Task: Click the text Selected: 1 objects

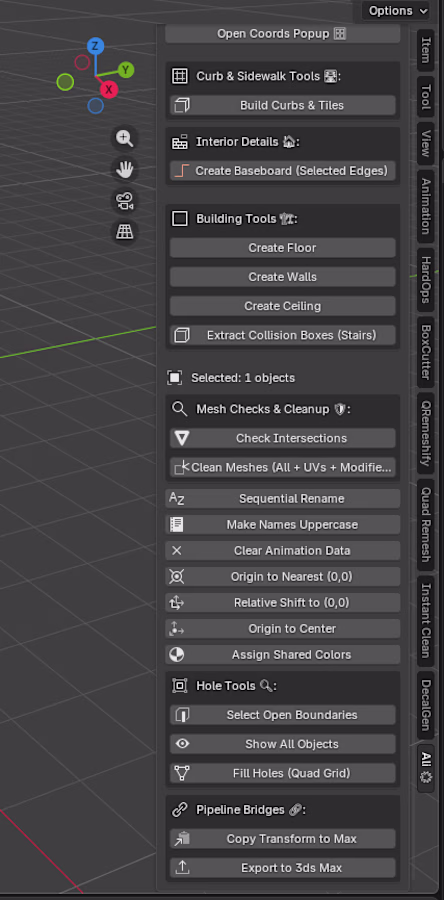Action: click(243, 378)
